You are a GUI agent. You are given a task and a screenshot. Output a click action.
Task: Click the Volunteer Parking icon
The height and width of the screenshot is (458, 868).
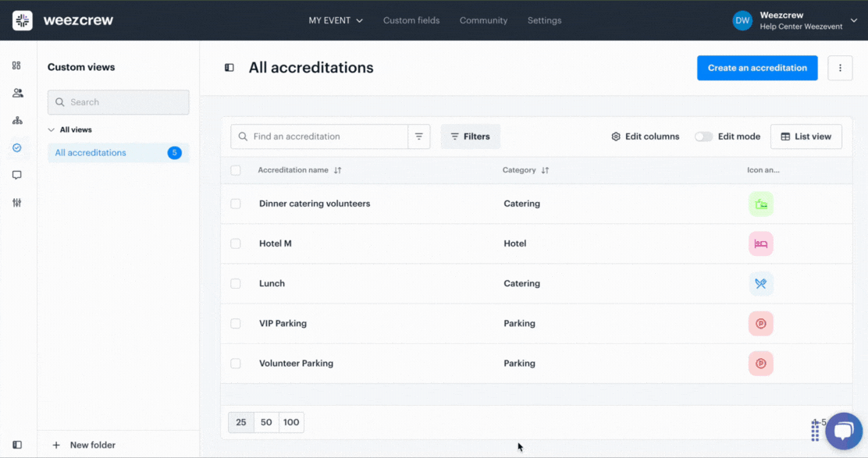coord(760,364)
